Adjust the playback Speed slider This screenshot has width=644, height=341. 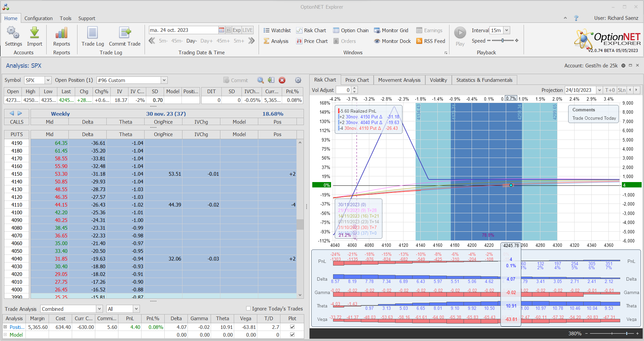[502, 41]
